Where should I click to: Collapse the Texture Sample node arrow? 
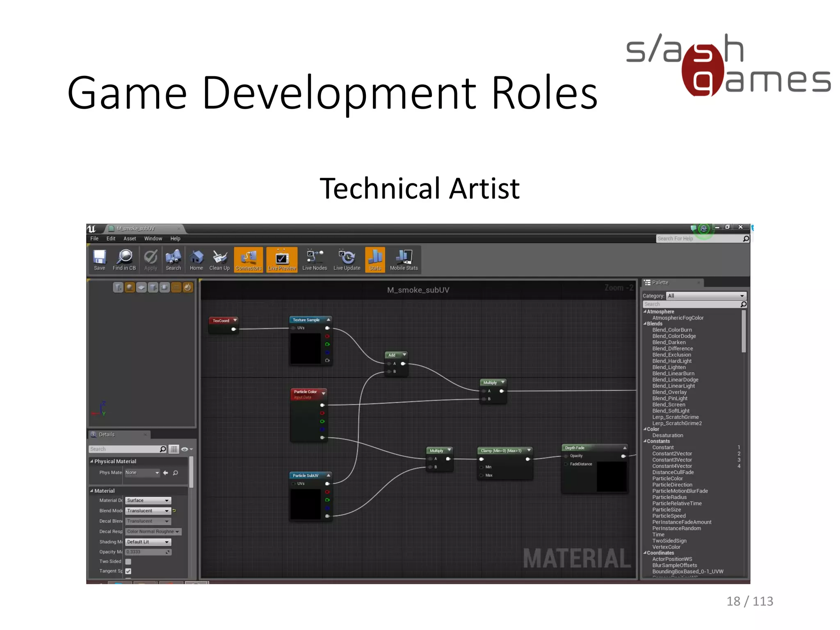328,320
